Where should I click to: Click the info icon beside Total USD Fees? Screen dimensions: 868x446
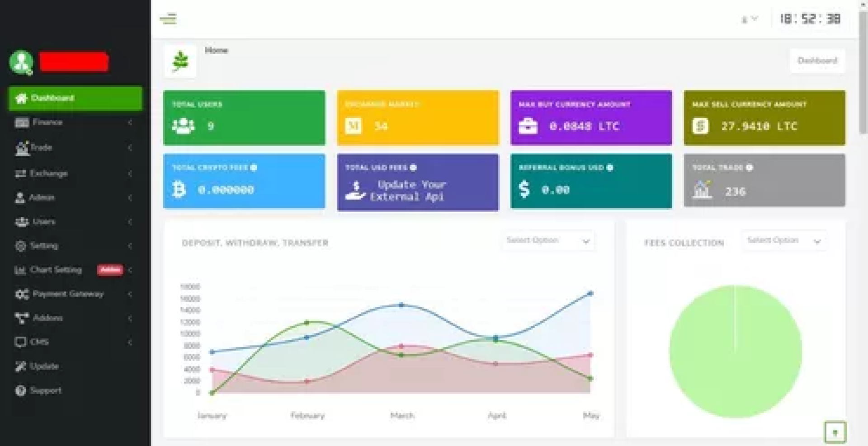pos(413,168)
